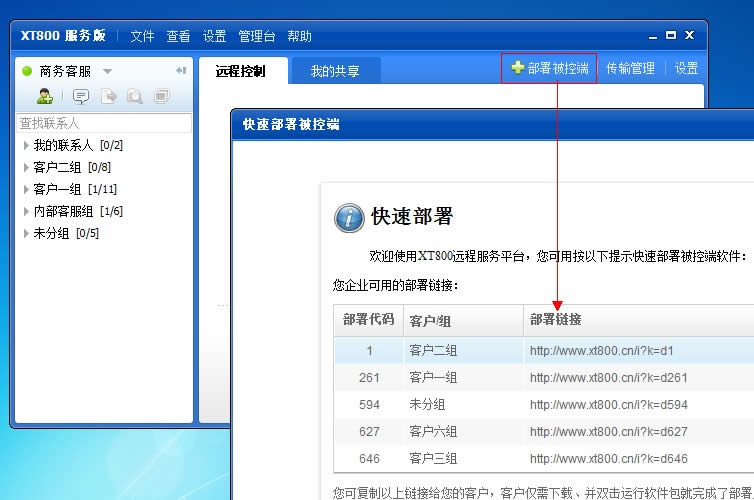Open the 商务客服 status dropdown arrow
The height and width of the screenshot is (500, 754).
(108, 72)
